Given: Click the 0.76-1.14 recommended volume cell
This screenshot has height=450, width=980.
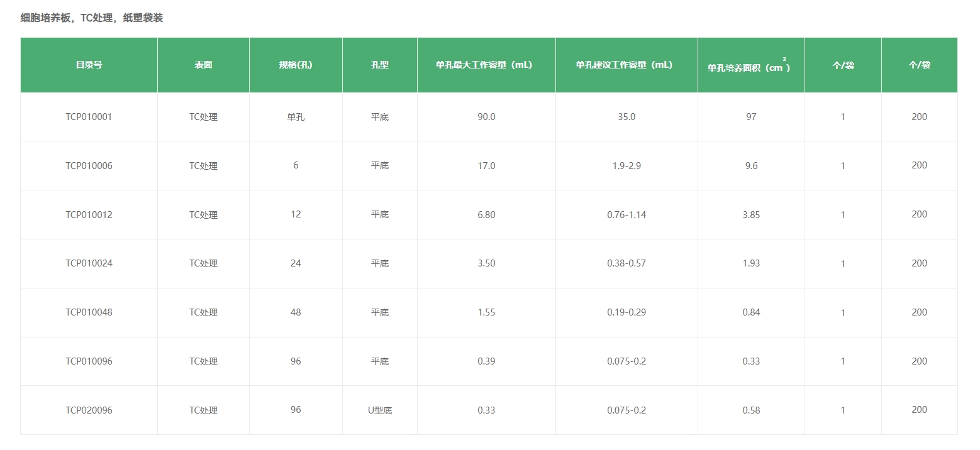Looking at the screenshot, I should pyautogui.click(x=626, y=215).
